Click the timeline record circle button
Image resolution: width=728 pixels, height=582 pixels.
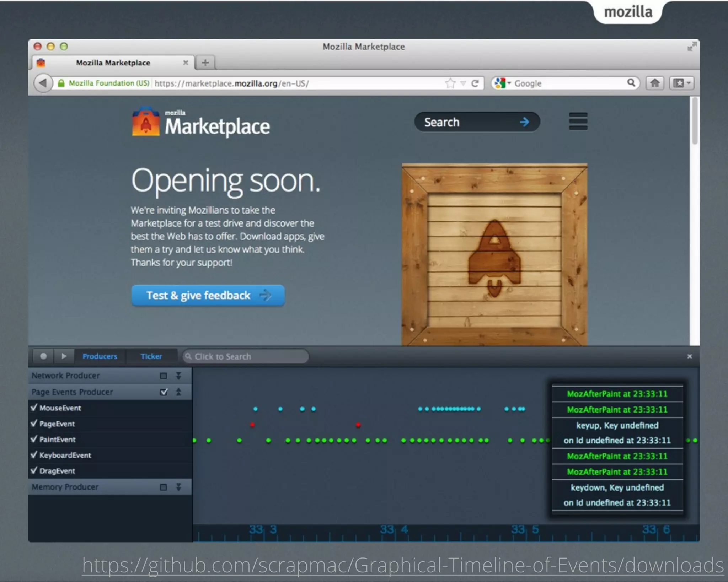[43, 356]
